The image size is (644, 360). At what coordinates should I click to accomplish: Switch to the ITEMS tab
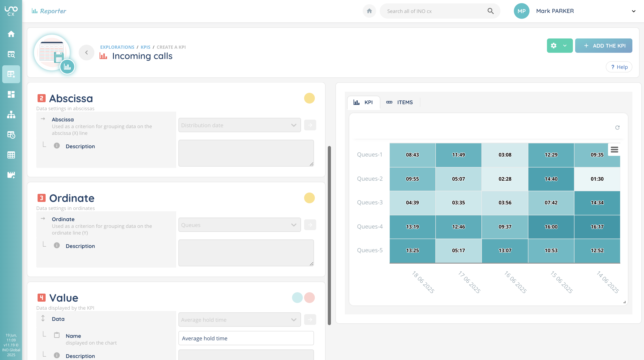coord(400,102)
